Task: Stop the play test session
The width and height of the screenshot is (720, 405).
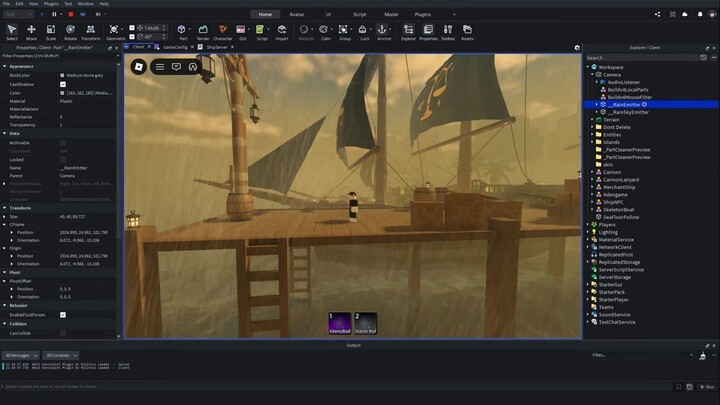Action: click(x=71, y=14)
